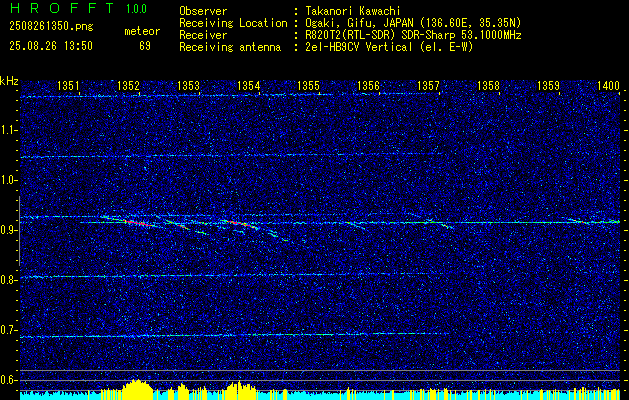Select antenna text 2el-HB9CV Vertical

tap(359, 47)
